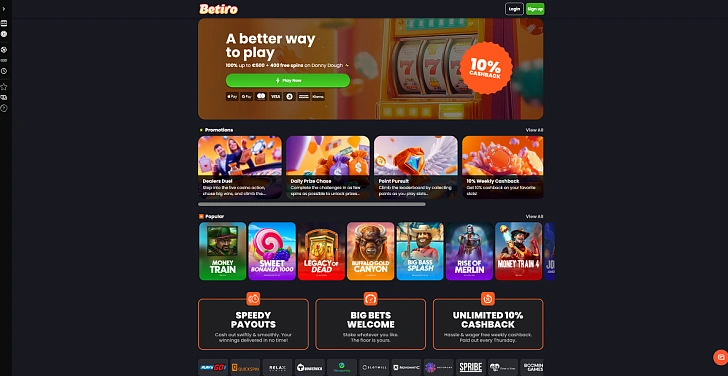
Task: Open the Rise of Merlin game thumbnail
Action: coord(469,251)
